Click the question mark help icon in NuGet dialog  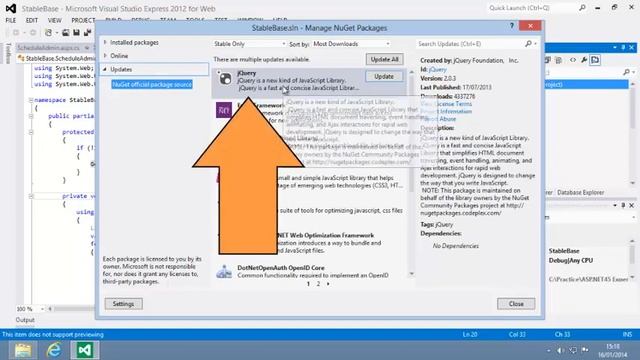click(x=512, y=26)
